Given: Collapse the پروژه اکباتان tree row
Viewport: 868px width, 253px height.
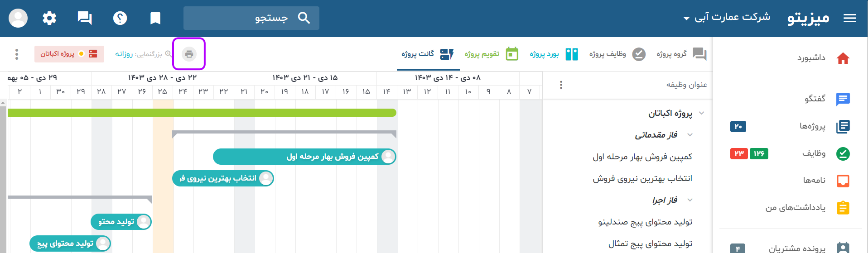Looking at the screenshot, I should [x=702, y=113].
